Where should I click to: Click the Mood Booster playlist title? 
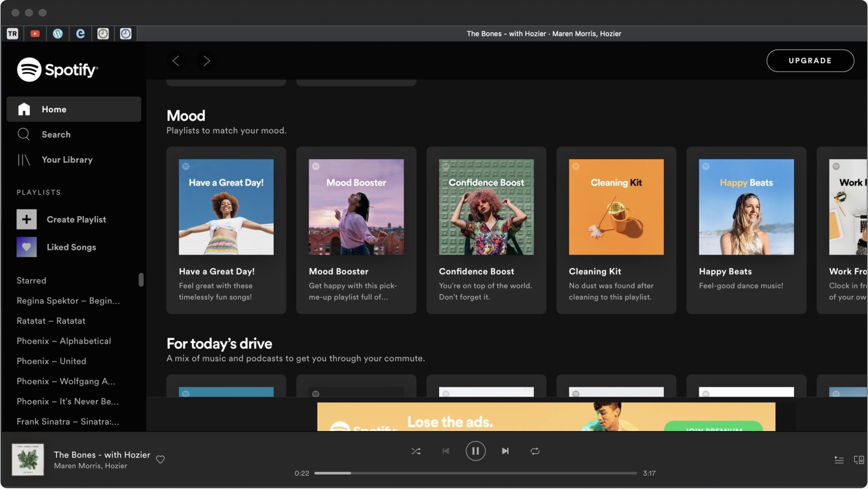pyautogui.click(x=339, y=271)
